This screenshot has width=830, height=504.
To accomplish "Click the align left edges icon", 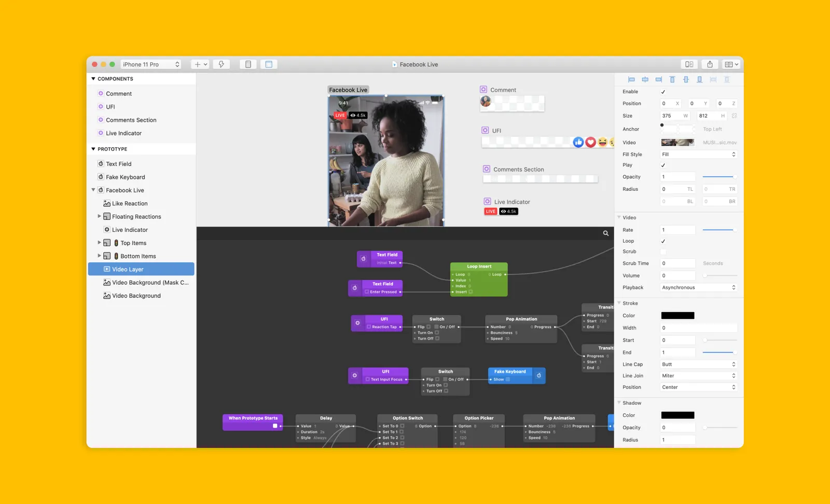I will pos(631,79).
